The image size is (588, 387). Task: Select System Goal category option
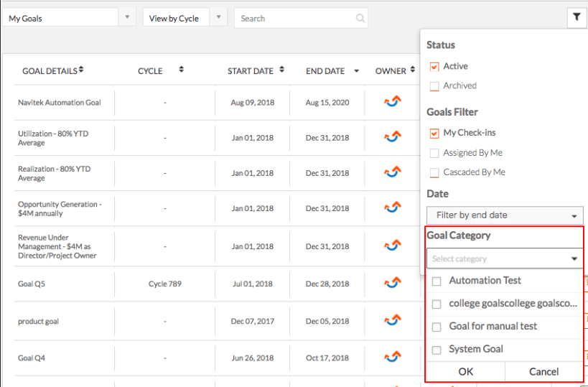(505, 350)
